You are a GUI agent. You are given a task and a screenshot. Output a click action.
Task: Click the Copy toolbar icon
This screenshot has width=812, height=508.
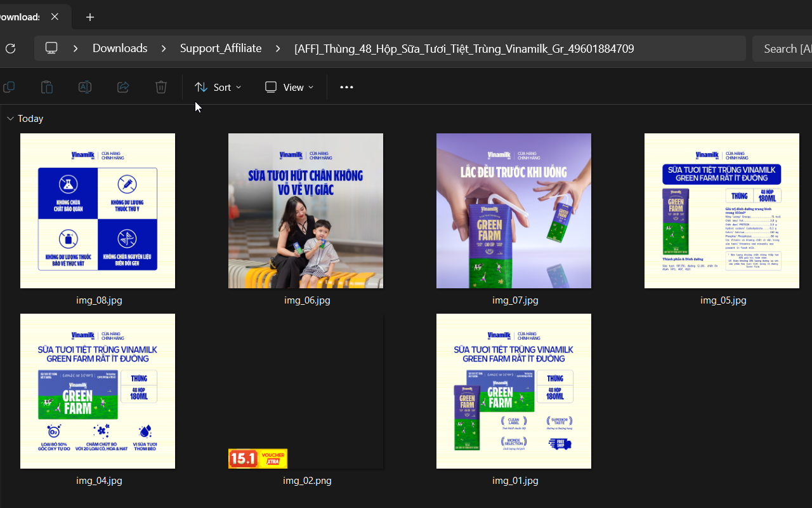(x=9, y=87)
